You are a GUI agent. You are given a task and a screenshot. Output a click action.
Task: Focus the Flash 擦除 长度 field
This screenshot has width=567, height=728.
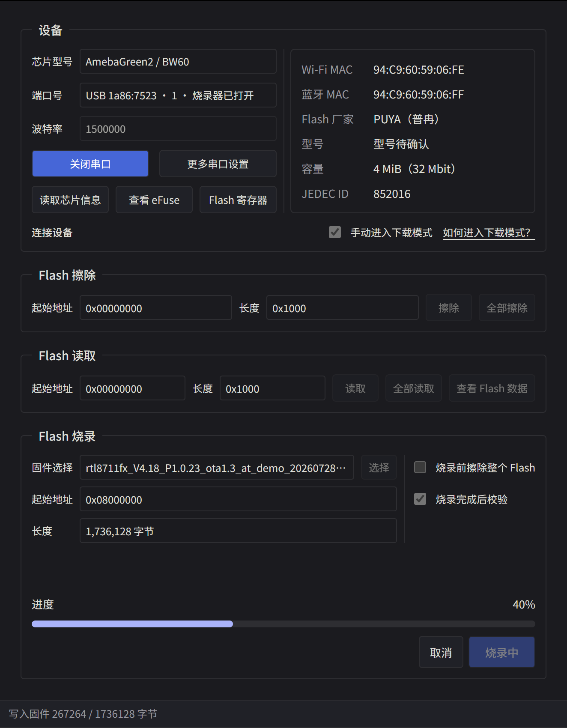click(343, 307)
